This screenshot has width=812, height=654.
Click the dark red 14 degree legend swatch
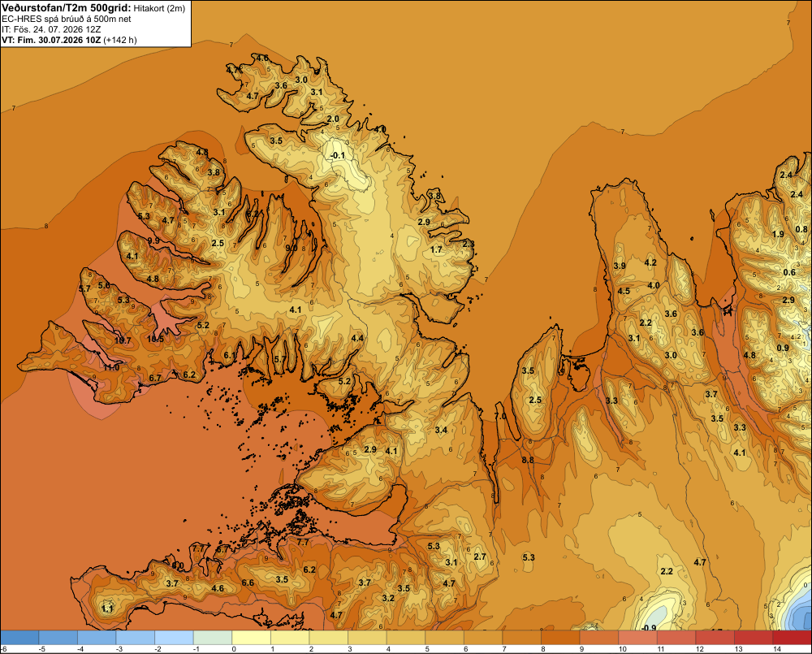(x=792, y=637)
